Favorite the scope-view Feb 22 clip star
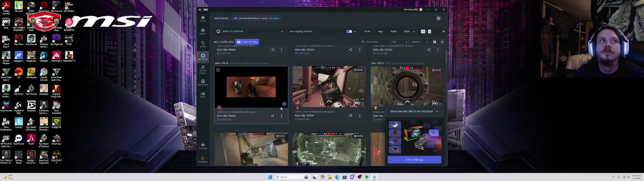The image size is (644, 181). click(x=440, y=104)
